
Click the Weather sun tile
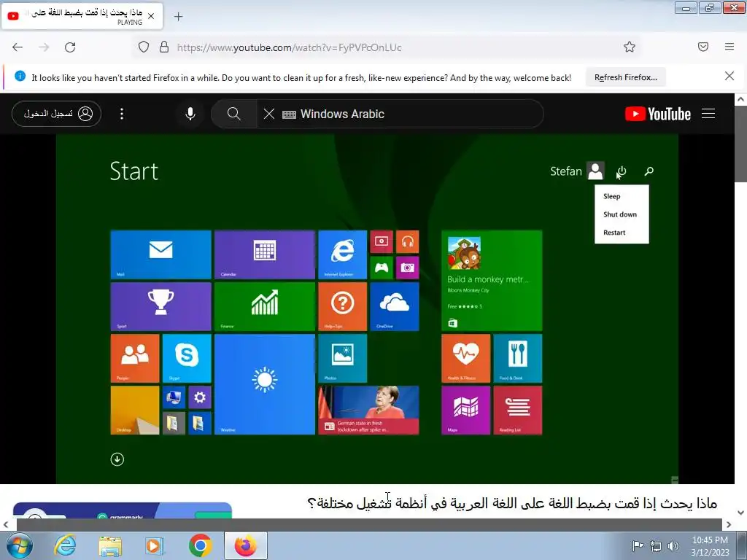pyautogui.click(x=264, y=384)
